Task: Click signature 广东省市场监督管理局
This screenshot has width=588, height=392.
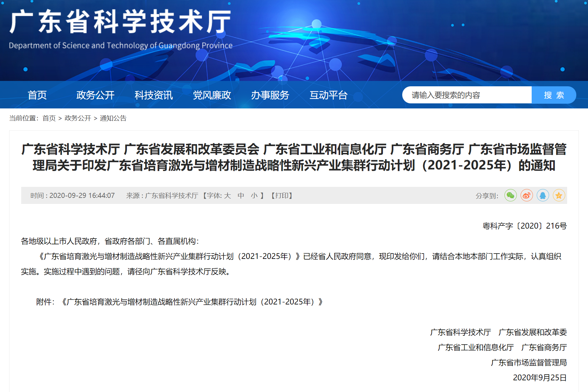Action: 529,363
